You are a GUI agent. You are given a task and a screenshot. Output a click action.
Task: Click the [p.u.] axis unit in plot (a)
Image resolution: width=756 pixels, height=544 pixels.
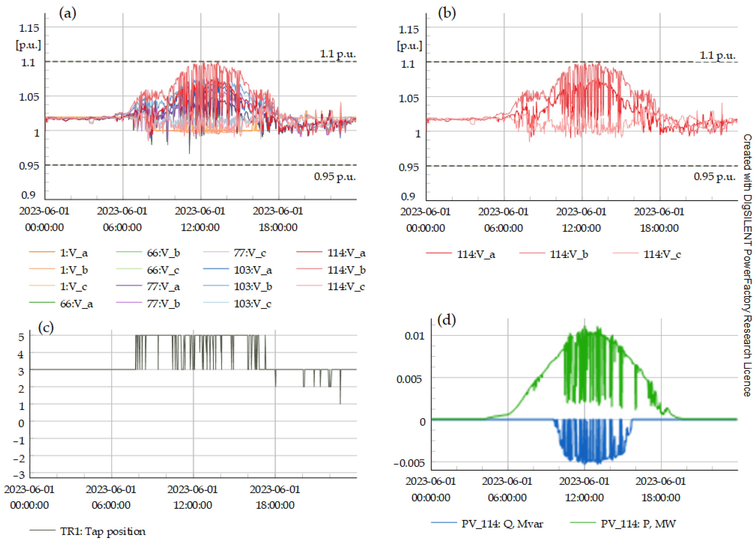(x=29, y=45)
